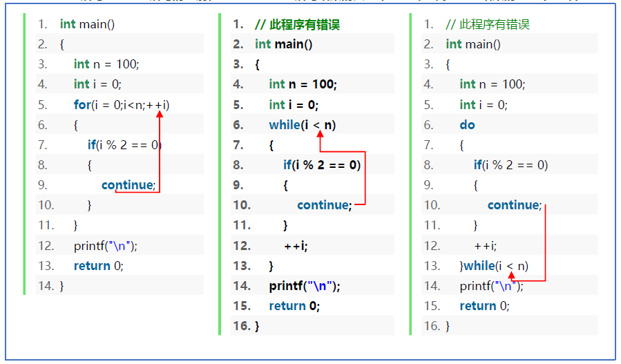Image resolution: width=621 pixels, height=364 pixels.
Task: Click the red arrowhead under middle block's while condition
Action: [x=320, y=135]
